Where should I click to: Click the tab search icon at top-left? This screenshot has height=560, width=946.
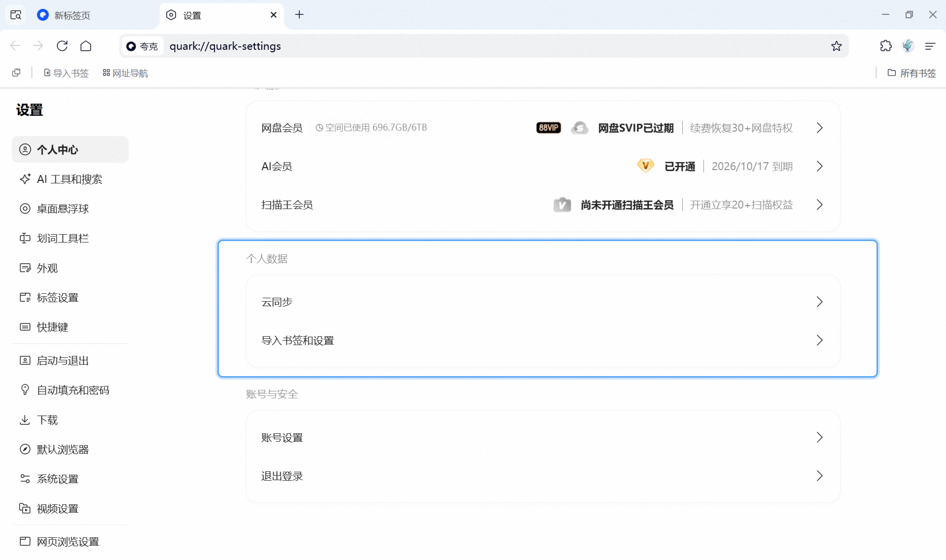click(16, 15)
